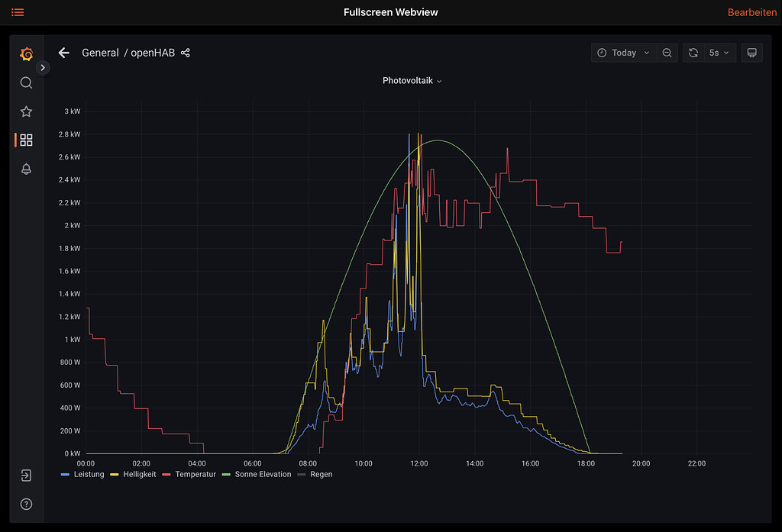The image size is (782, 532).
Task: Expand the Photovoltaik panel title menu
Action: [x=412, y=80]
